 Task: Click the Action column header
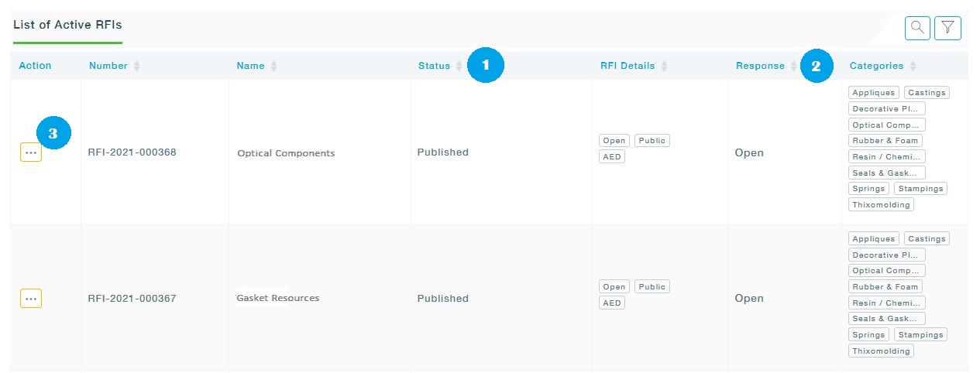pyautogui.click(x=35, y=66)
